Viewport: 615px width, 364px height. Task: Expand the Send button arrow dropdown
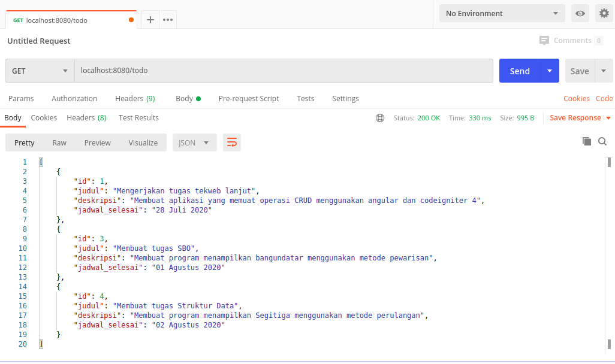pyautogui.click(x=550, y=71)
